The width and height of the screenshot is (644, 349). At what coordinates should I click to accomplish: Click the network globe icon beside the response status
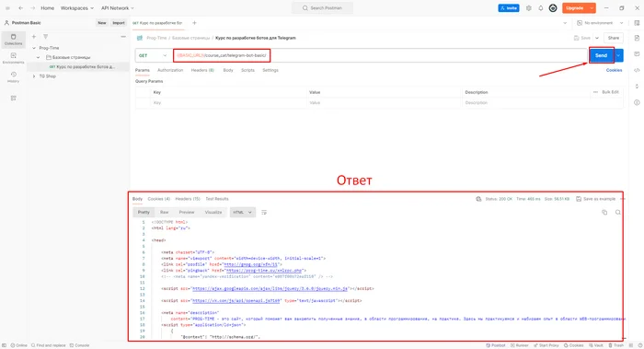click(478, 199)
